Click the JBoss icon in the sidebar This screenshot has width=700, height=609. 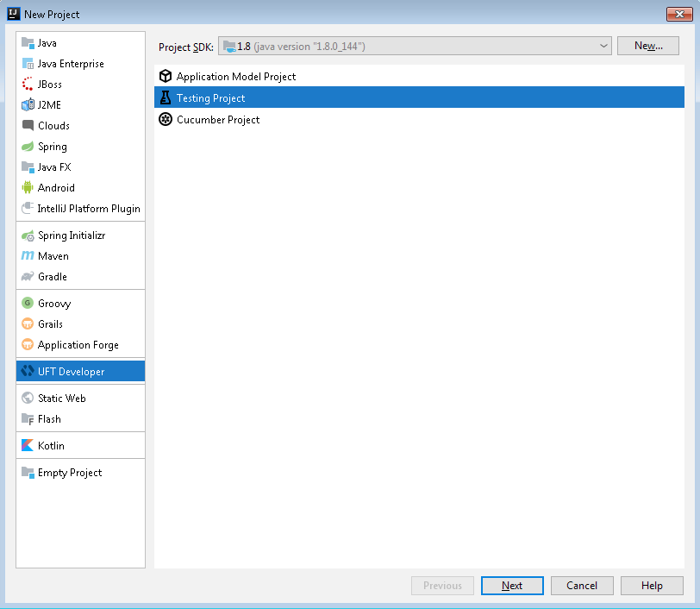(x=28, y=85)
